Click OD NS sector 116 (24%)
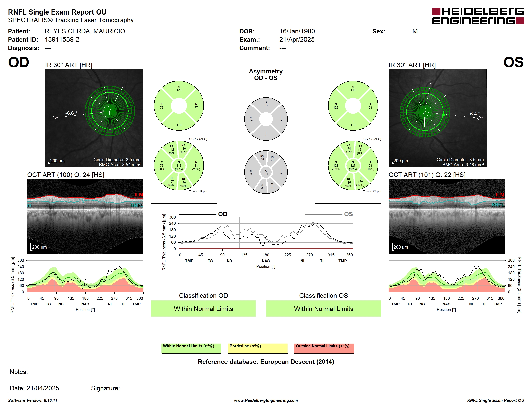This screenshot has width=532, height=411. (183, 149)
